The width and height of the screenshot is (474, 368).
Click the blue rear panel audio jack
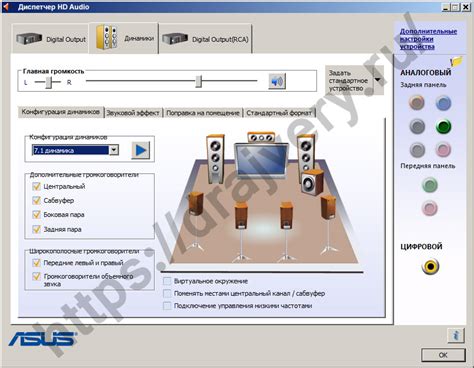[x=443, y=103]
